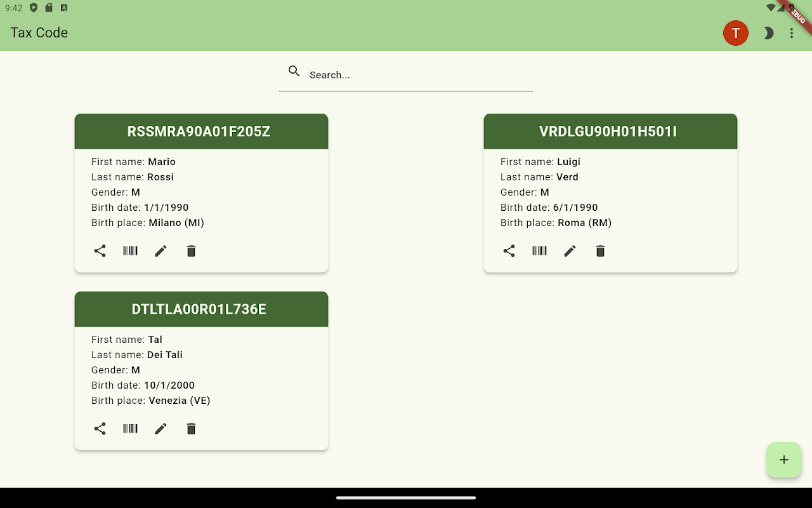Tap the Android navigation home pill

[406, 498]
